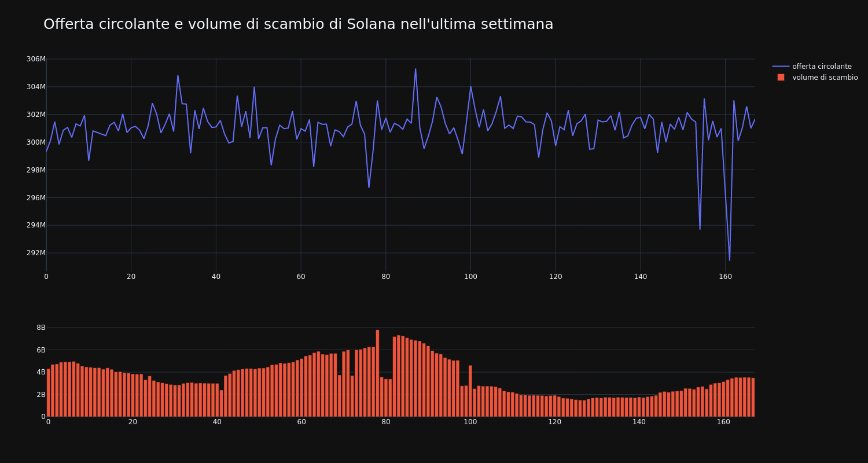
Task: Click the 2B label on volume chart
Action: click(41, 395)
